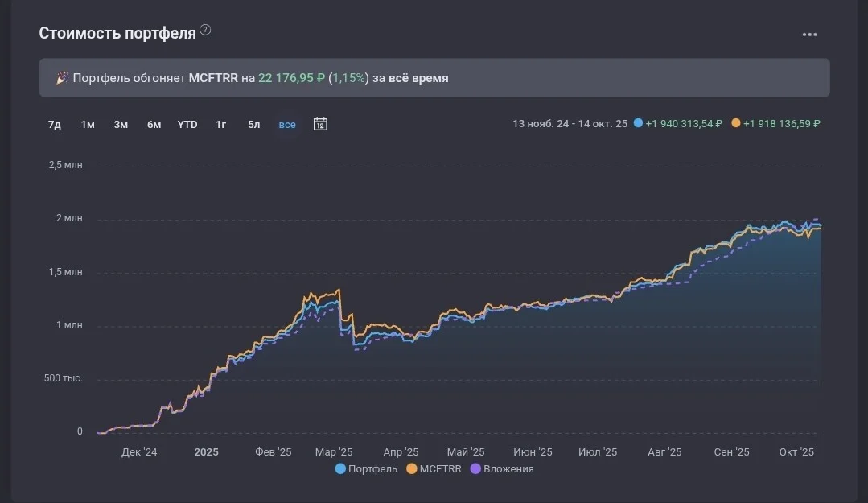Click the MCFTRR index name in the banner

tap(213, 78)
